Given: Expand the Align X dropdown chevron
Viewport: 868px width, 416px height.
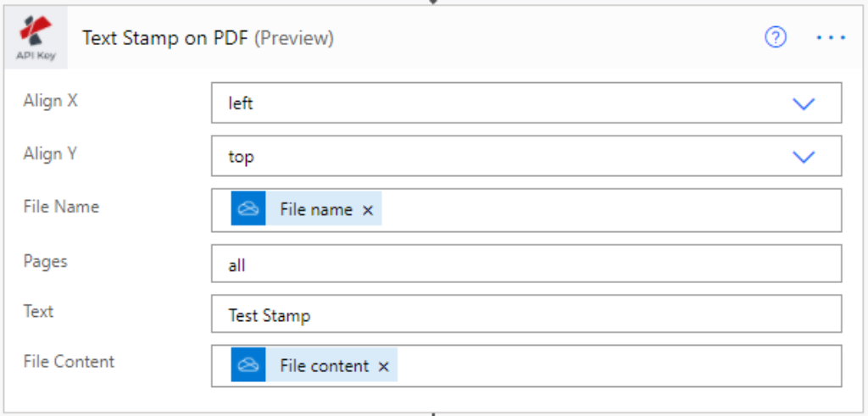Looking at the screenshot, I should pos(803,103).
